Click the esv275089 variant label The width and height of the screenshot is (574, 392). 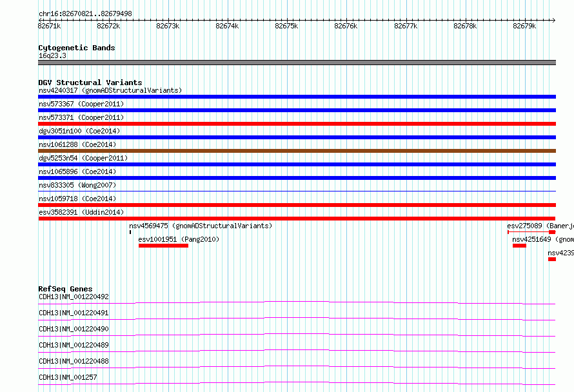coord(540,226)
